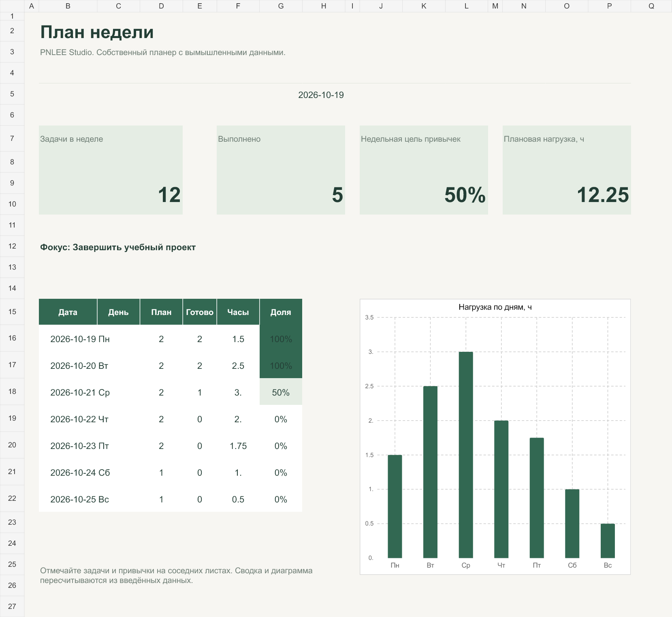Click the big 50% habits goal value
The image size is (672, 617).
(465, 195)
